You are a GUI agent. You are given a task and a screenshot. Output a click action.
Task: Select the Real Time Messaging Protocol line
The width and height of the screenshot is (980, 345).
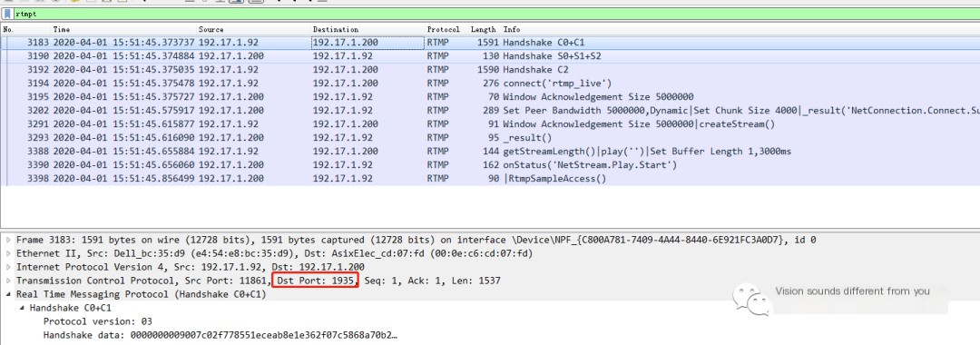tap(142, 294)
